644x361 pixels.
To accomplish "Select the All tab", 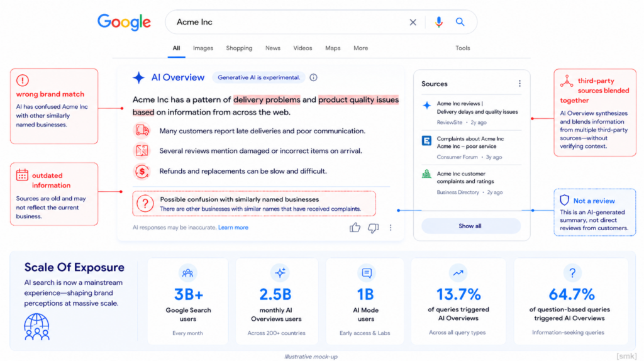I will pos(176,48).
